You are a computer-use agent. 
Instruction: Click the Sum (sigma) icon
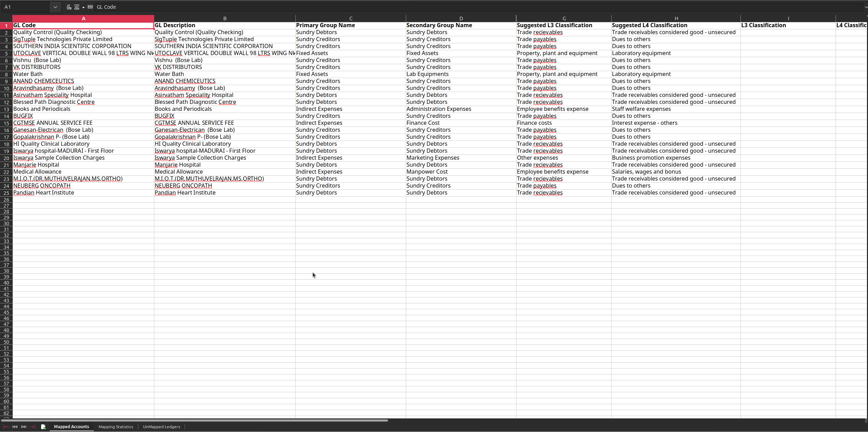[x=77, y=7]
